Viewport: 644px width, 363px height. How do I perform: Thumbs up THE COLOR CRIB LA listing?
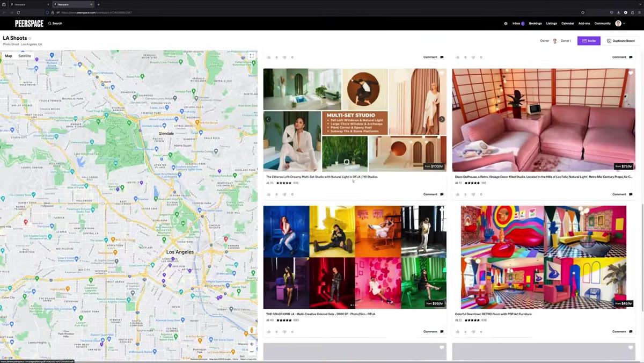pos(269,332)
